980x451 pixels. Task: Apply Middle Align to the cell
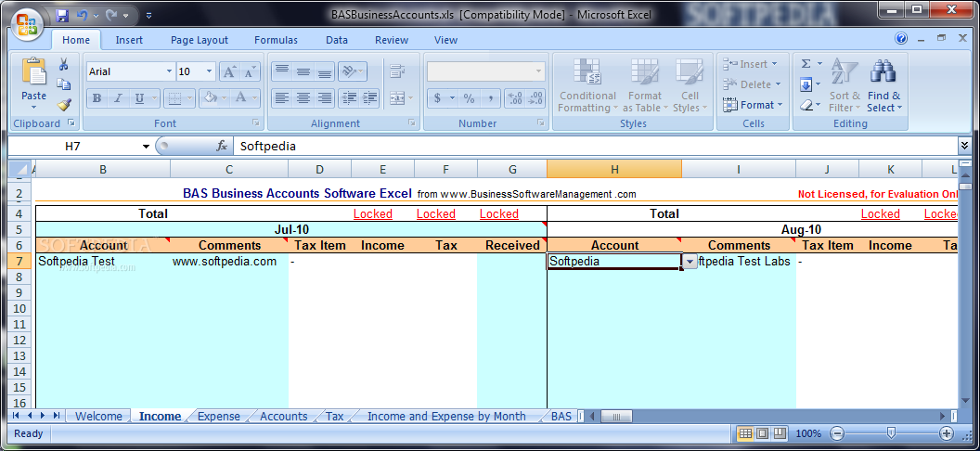click(303, 71)
